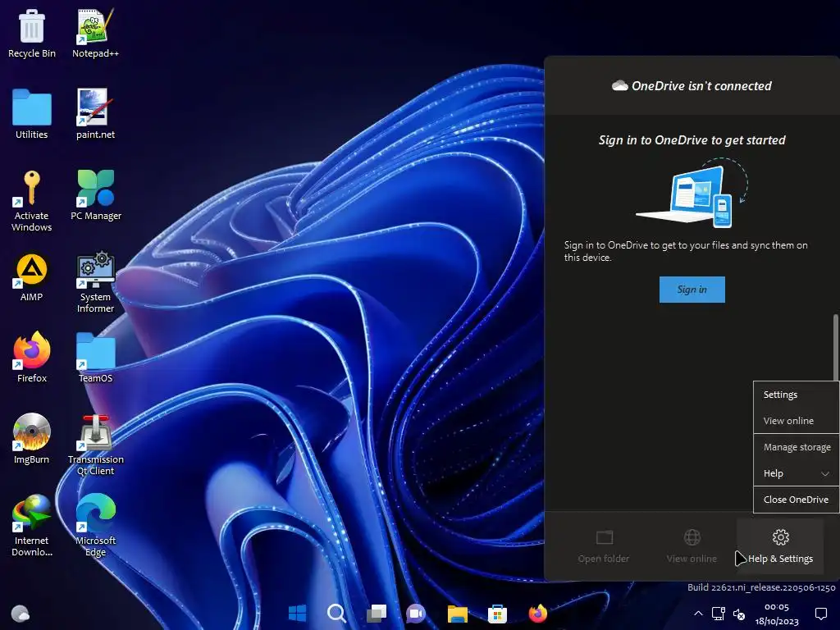This screenshot has height=630, width=840.
Task: Click View online globe button
Action: coord(692,547)
